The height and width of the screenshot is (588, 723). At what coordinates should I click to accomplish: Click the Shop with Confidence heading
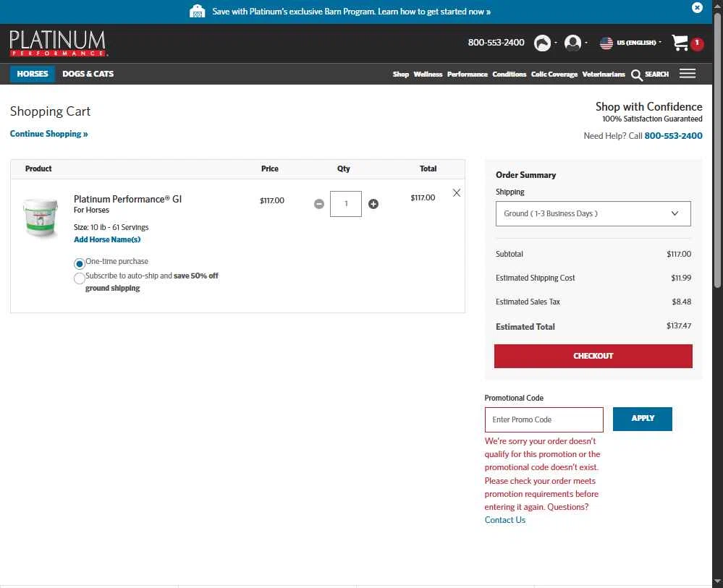[648, 107]
